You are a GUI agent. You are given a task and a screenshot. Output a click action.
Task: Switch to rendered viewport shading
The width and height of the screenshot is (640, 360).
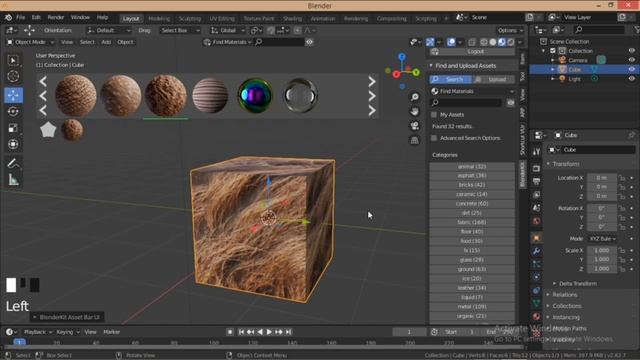511,42
